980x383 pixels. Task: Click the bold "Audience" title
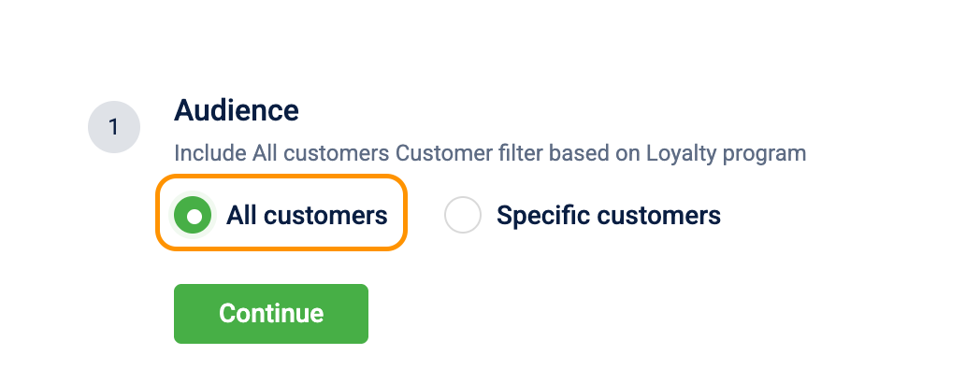(x=237, y=110)
